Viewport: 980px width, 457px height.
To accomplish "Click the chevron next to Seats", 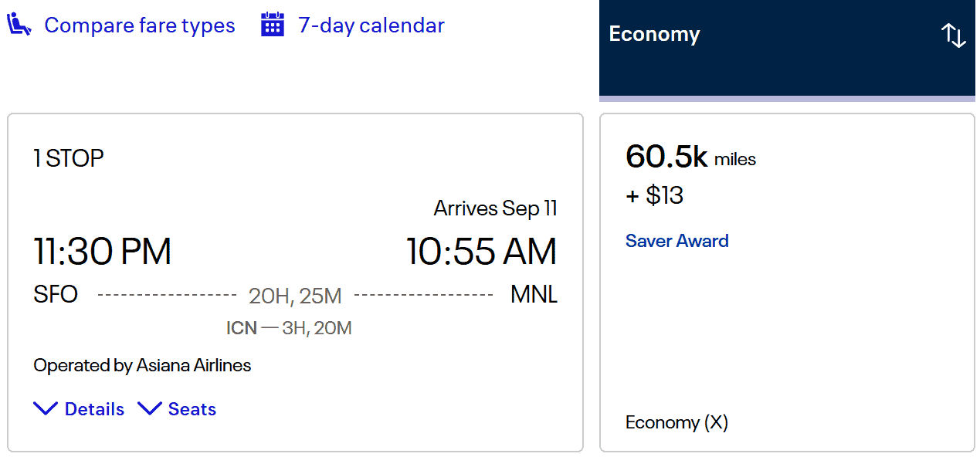I will pyautogui.click(x=150, y=408).
